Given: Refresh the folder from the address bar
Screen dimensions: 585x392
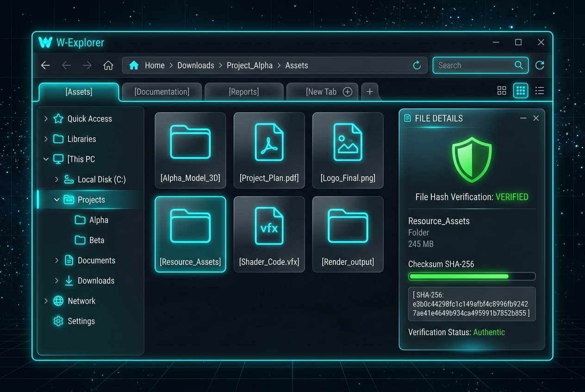Looking at the screenshot, I should tap(417, 65).
